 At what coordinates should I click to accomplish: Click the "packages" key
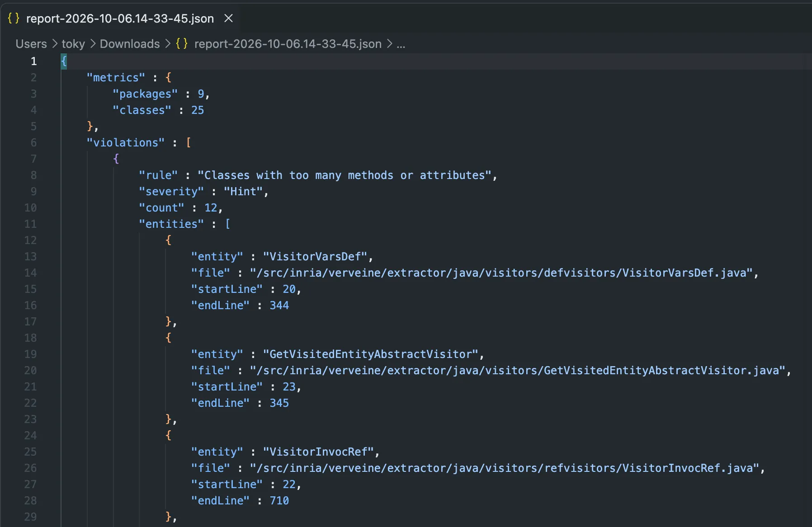(145, 94)
